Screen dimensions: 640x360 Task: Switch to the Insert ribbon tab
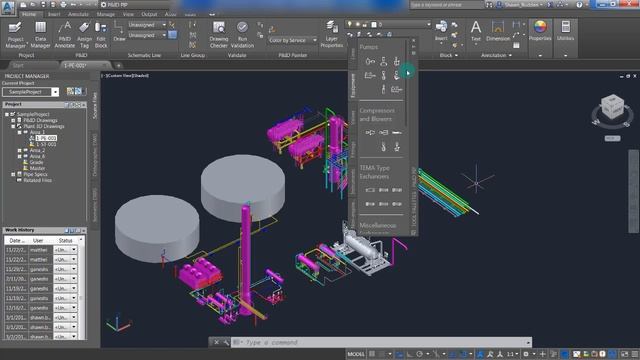(x=54, y=14)
